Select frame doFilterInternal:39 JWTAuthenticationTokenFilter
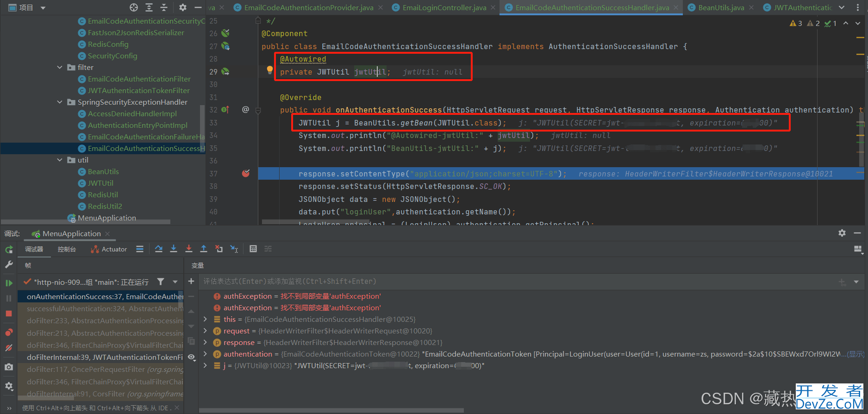 click(x=100, y=357)
